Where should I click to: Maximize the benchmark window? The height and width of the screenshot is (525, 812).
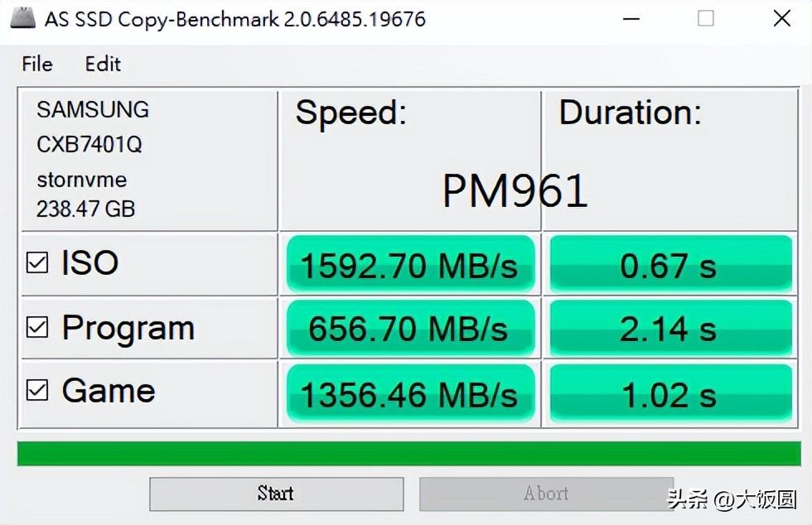point(706,18)
